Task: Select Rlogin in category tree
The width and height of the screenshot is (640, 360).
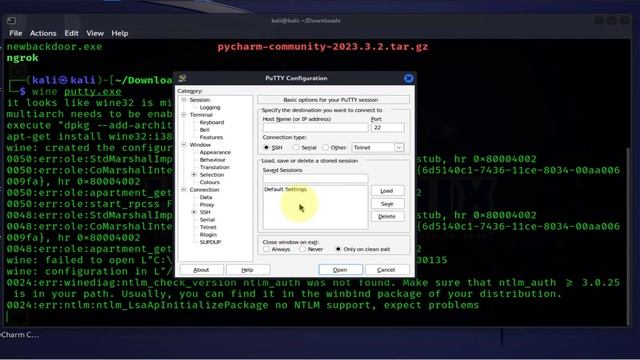Action: [208, 235]
